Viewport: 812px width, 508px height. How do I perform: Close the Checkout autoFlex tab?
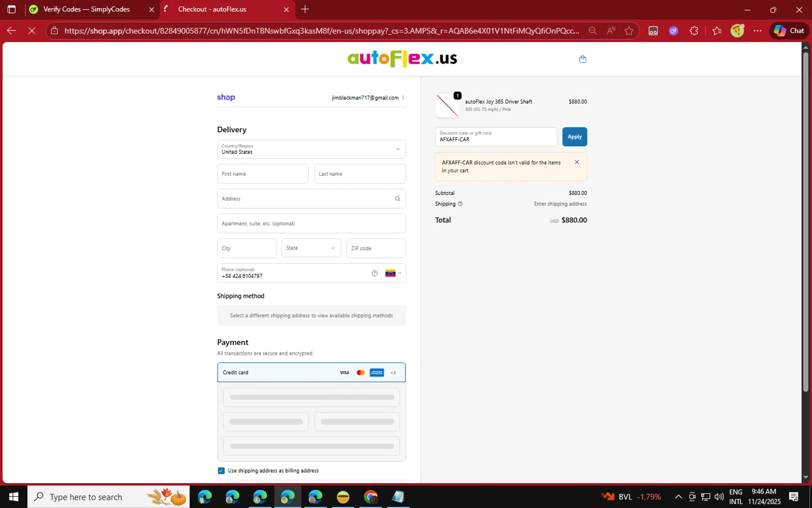[x=286, y=9]
